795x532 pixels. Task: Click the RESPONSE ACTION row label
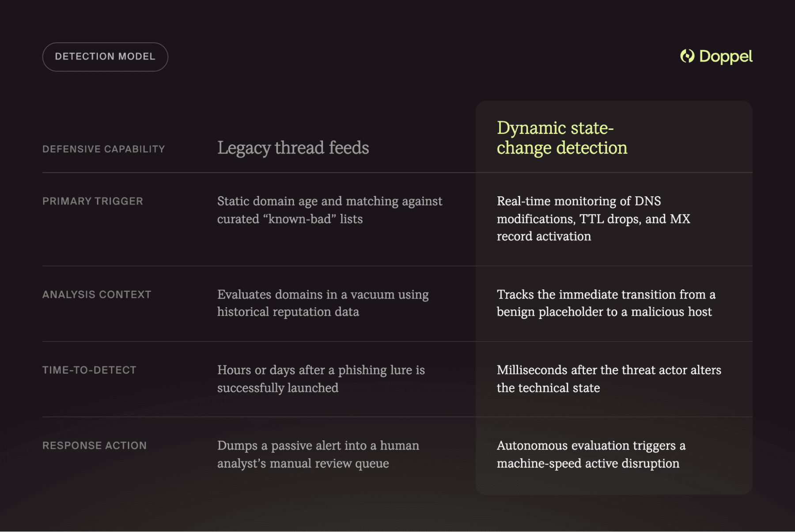coord(95,445)
